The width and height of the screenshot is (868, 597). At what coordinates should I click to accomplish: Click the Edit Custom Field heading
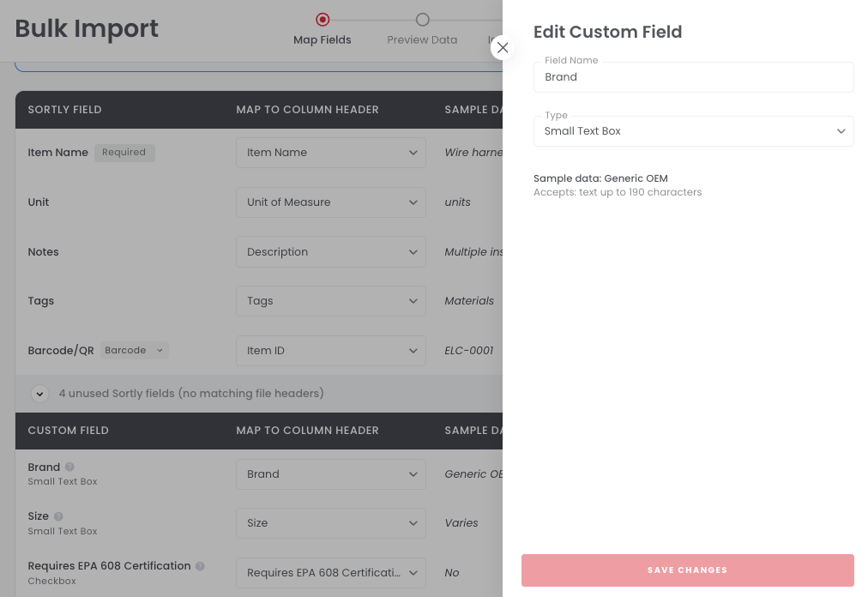(608, 32)
